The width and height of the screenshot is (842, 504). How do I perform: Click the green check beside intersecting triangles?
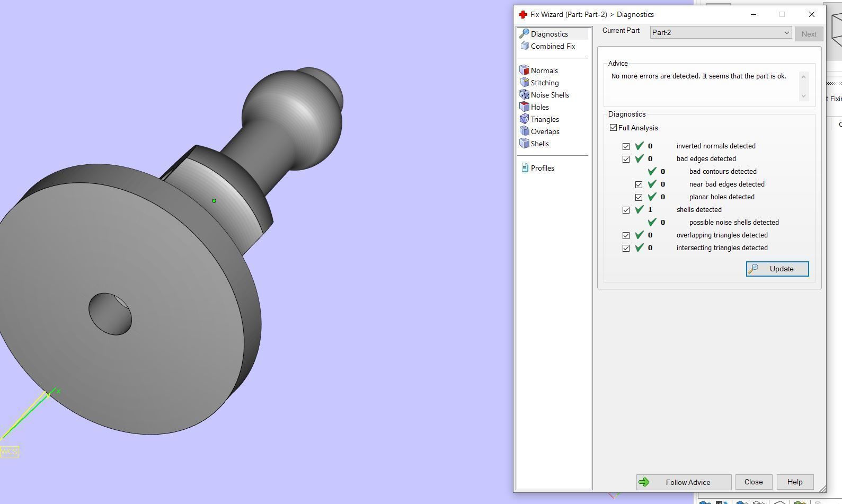[x=639, y=247]
